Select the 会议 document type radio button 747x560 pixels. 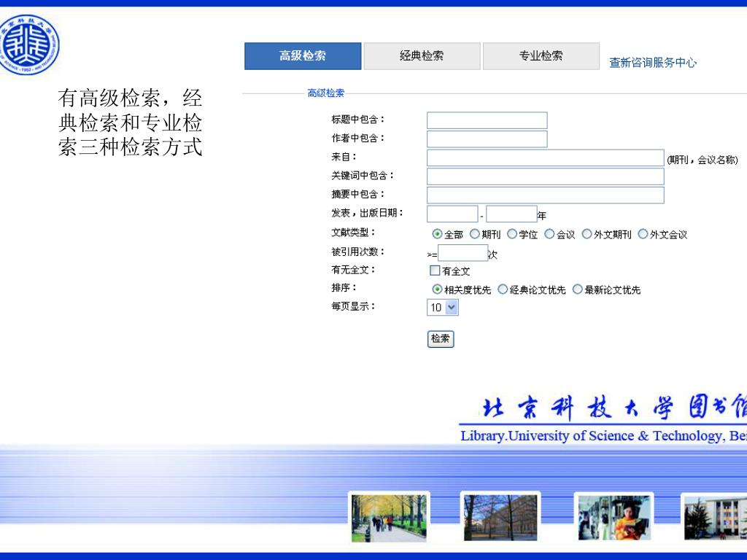coord(549,234)
